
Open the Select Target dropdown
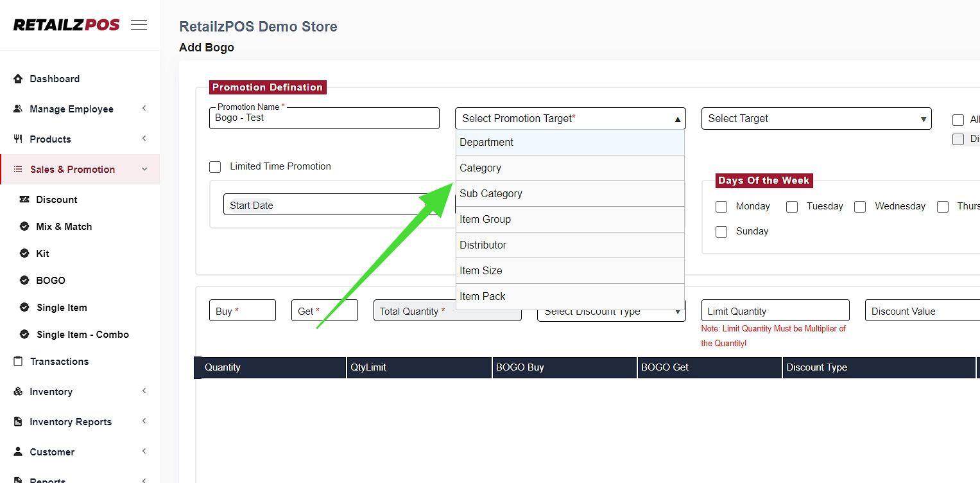click(816, 119)
